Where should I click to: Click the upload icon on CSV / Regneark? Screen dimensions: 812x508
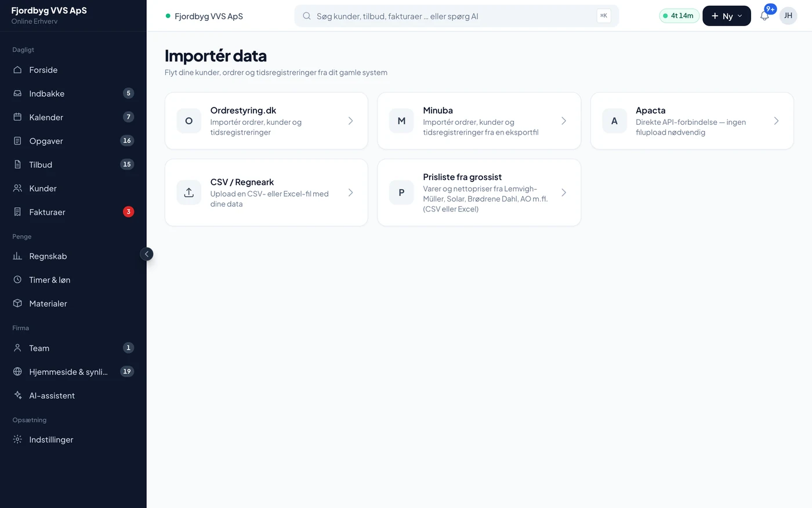189,193
